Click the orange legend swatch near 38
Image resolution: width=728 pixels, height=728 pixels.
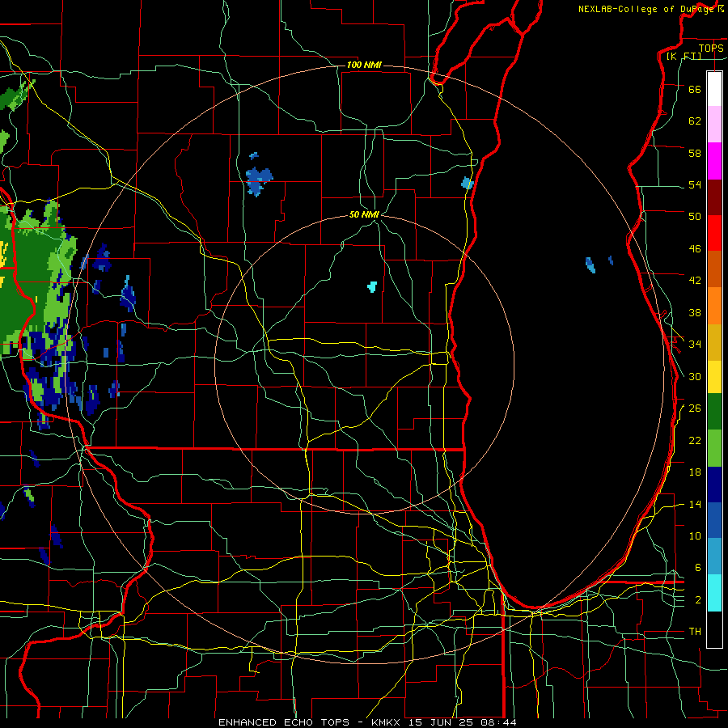714,306
